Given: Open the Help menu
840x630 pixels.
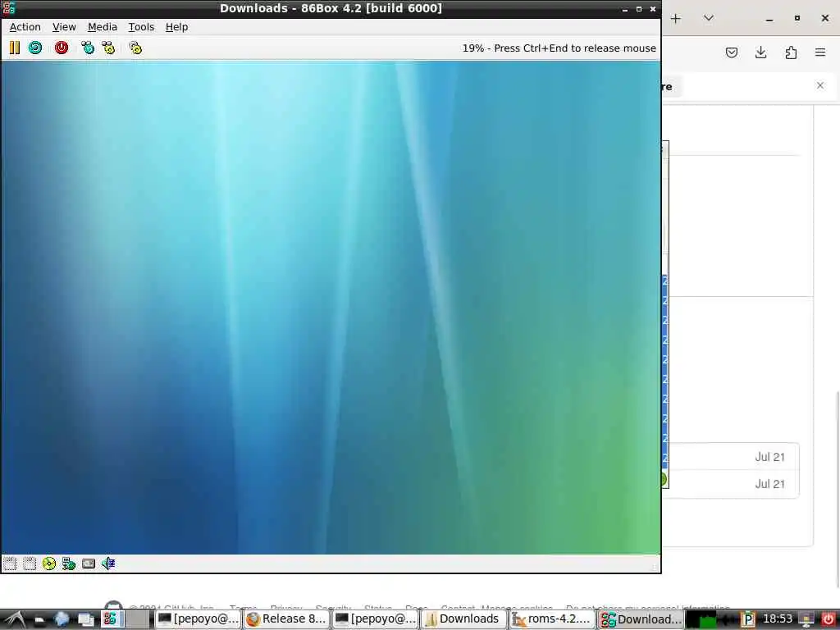Looking at the screenshot, I should coord(177,27).
